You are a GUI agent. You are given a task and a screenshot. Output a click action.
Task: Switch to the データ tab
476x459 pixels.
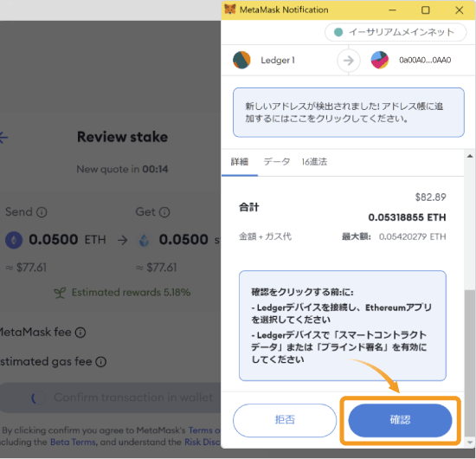coord(277,162)
